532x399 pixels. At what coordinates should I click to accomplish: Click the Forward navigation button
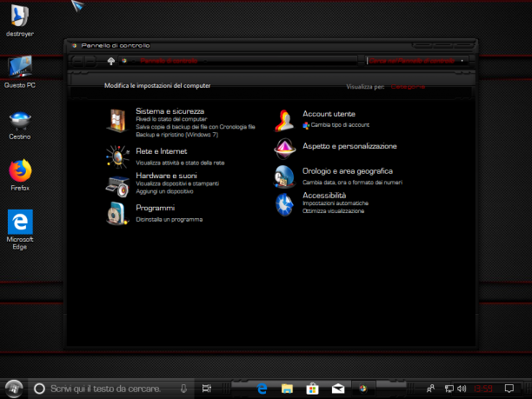pos(90,62)
